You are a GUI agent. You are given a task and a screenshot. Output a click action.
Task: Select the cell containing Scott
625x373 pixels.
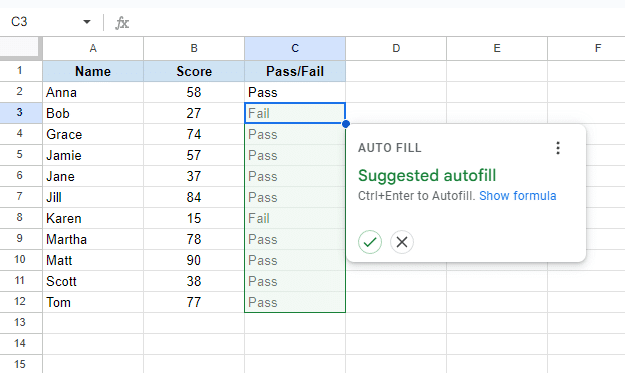93,281
